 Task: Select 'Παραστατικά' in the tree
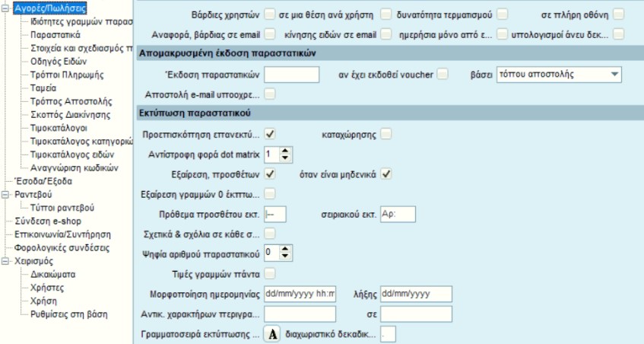(x=56, y=35)
